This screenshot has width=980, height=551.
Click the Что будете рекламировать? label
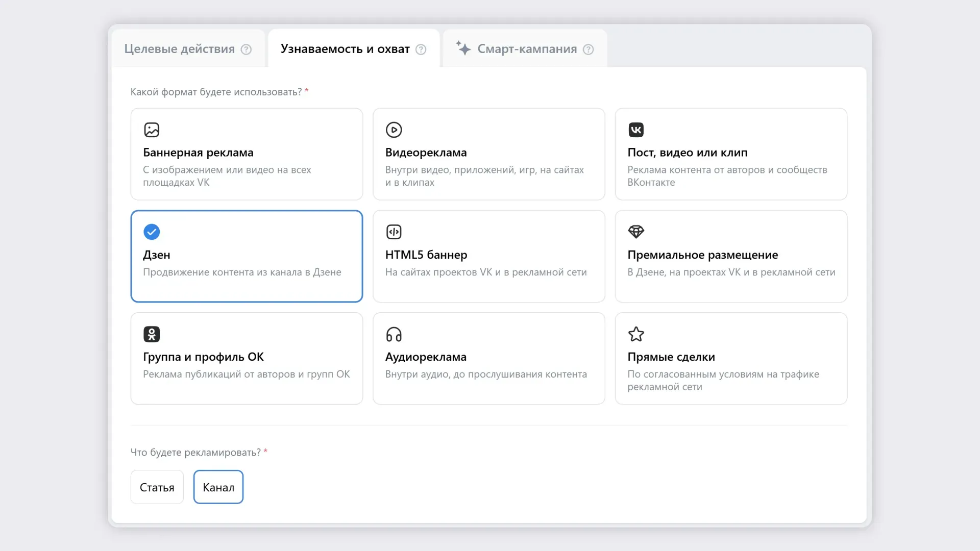pyautogui.click(x=195, y=452)
